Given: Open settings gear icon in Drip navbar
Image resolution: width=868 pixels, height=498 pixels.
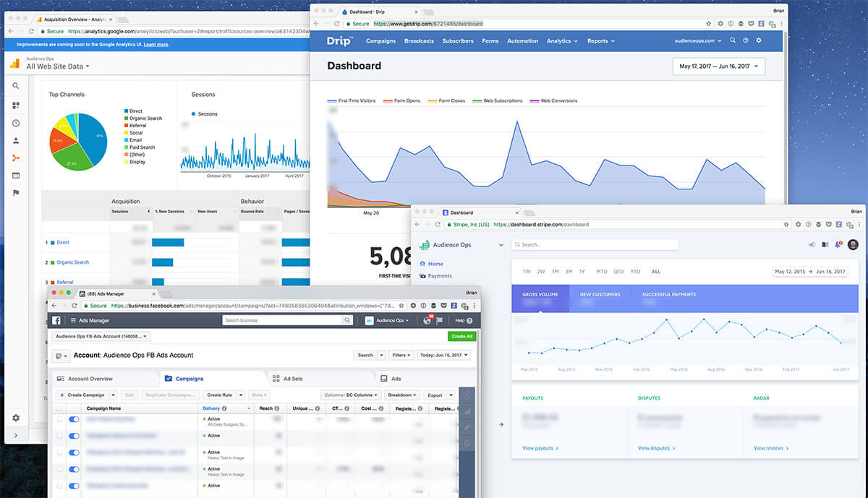Looking at the screenshot, I should 759,40.
